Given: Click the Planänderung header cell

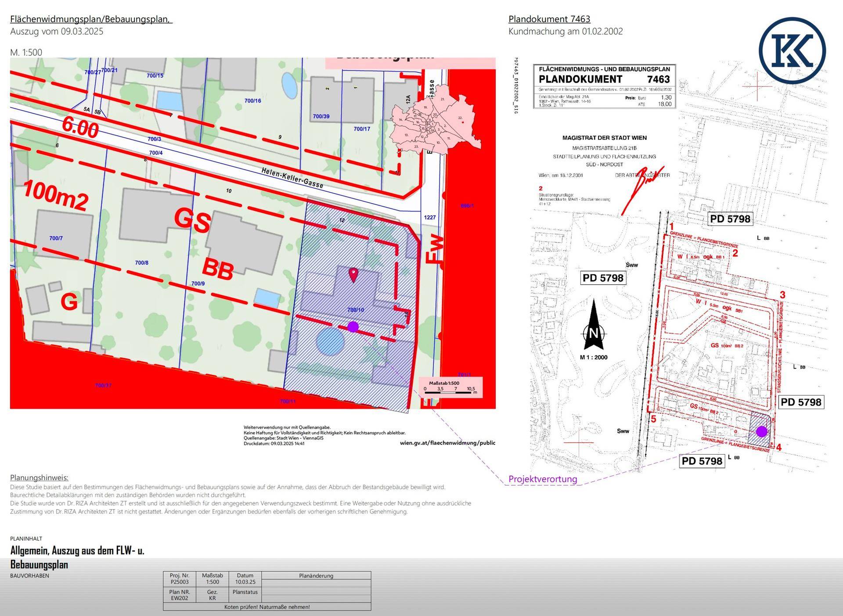Looking at the screenshot, I should coord(316,576).
